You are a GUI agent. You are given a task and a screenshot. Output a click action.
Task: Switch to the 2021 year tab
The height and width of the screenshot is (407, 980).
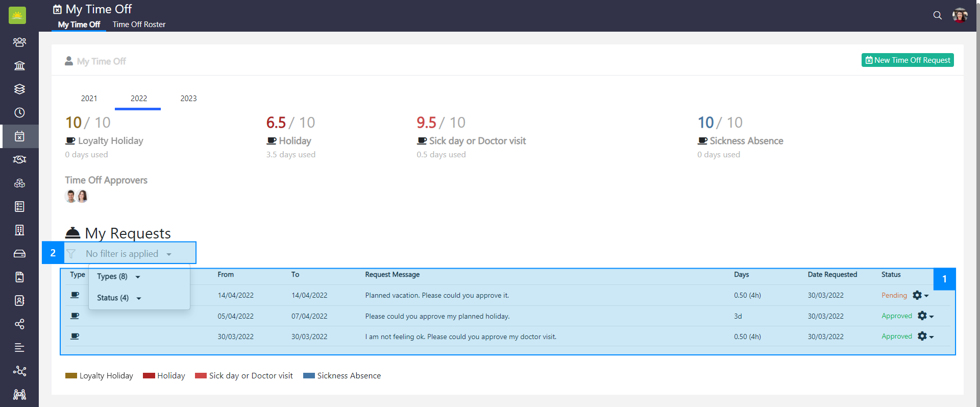click(x=89, y=99)
